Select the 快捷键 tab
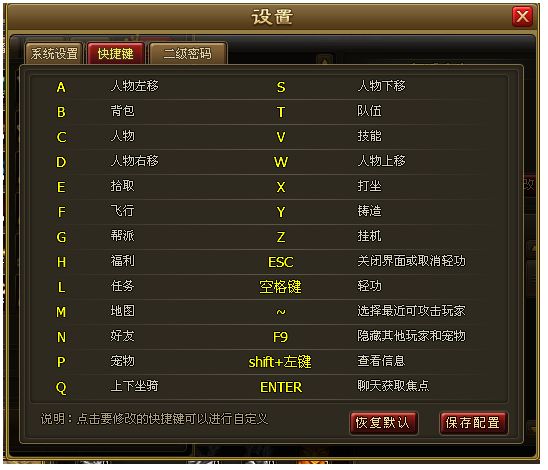The image size is (548, 470). pos(116,54)
